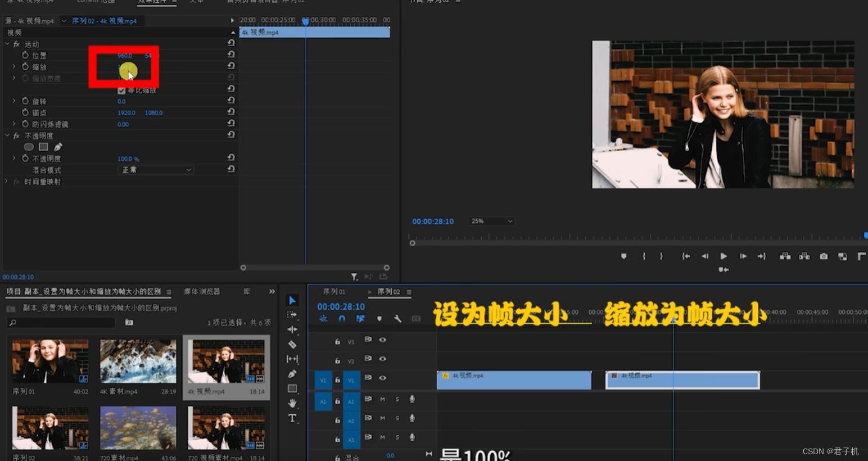Viewport: 868px width, 461px height.
Task: Click the rectangle mask icon under 不透明度
Action: click(x=43, y=147)
